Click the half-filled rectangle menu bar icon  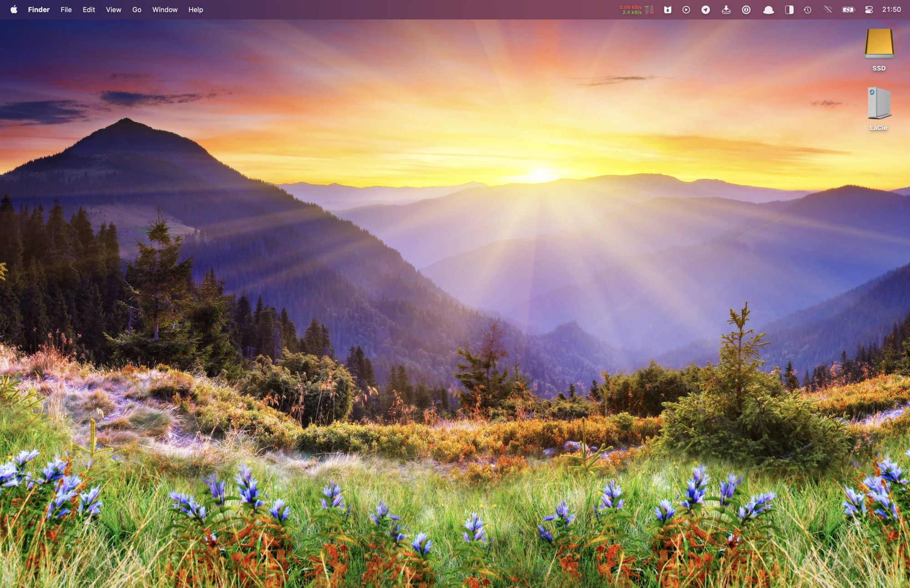[789, 10]
